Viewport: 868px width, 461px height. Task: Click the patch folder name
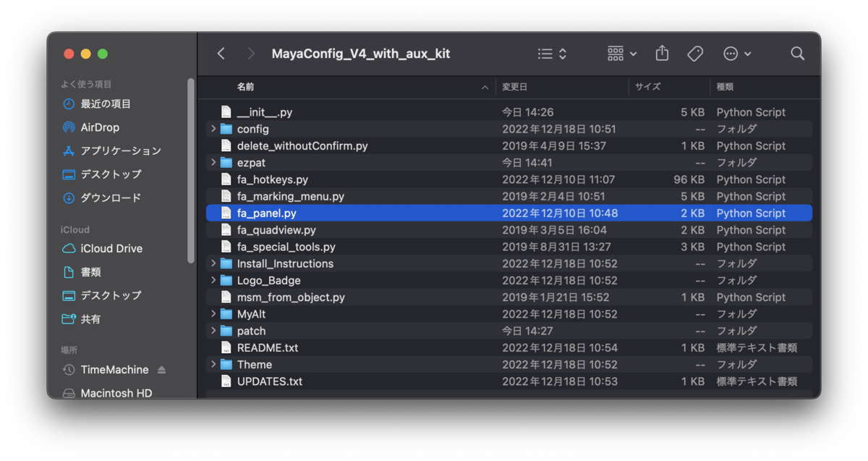coord(252,331)
